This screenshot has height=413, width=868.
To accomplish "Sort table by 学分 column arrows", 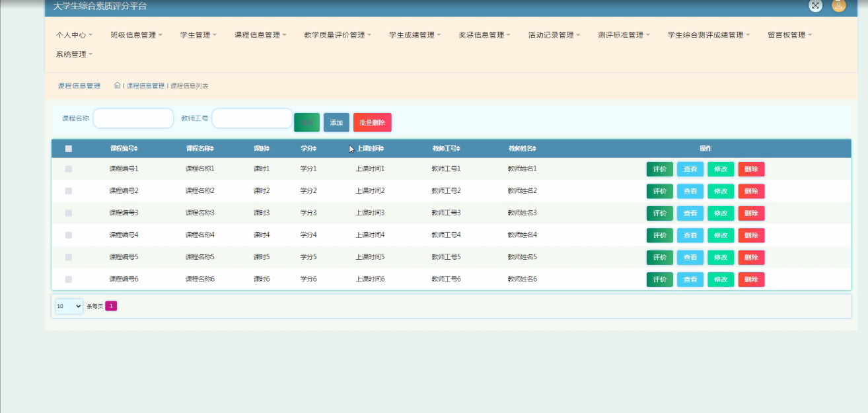I will tap(314, 149).
